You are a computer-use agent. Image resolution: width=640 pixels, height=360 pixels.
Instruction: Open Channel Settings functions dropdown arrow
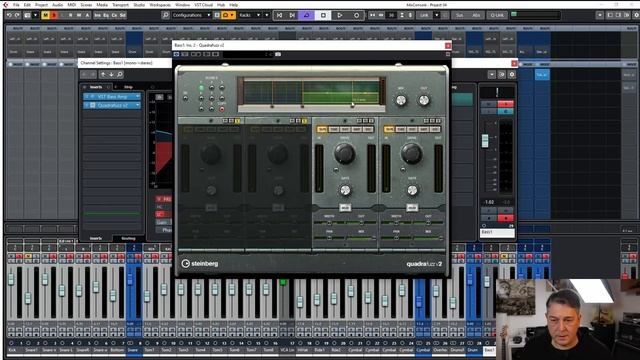coord(492,75)
